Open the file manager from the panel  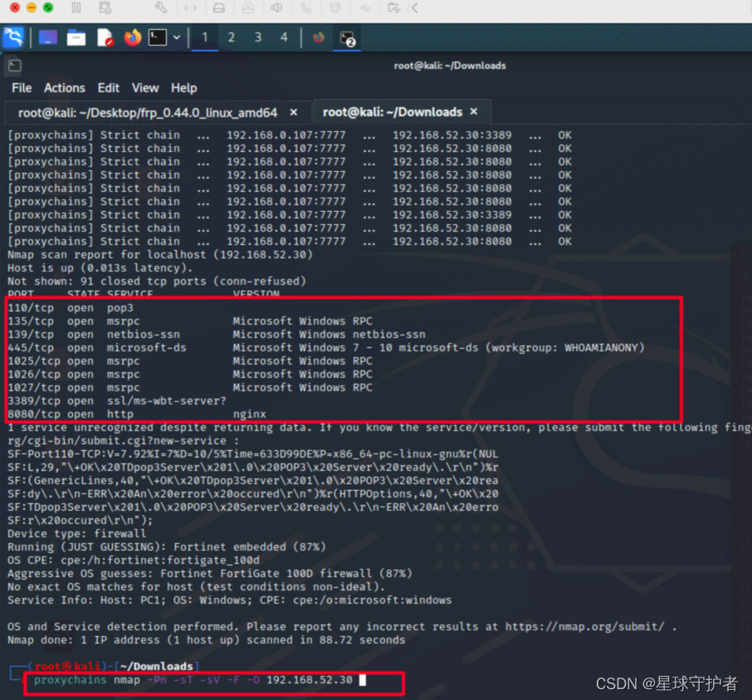[76, 37]
